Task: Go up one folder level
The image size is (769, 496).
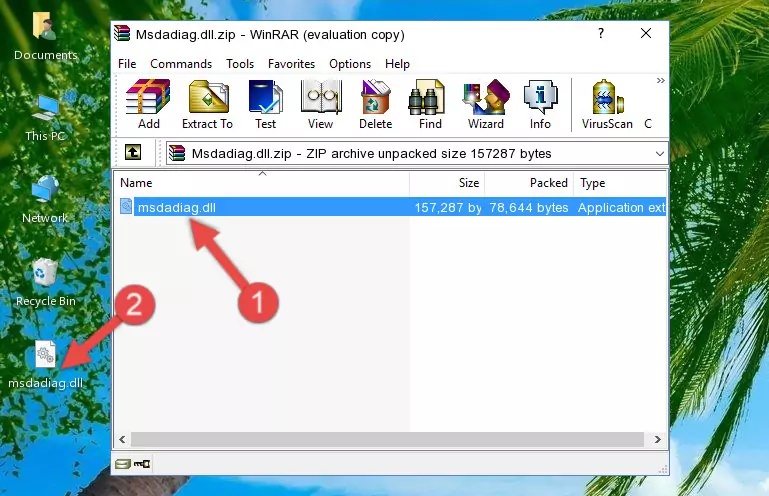Action: [x=132, y=153]
